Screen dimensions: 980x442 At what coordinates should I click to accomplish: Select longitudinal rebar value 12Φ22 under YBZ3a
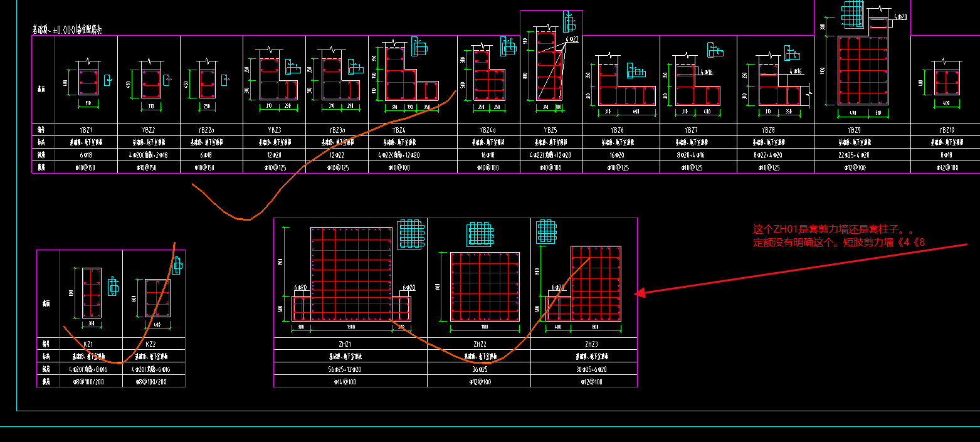pyautogui.click(x=337, y=155)
